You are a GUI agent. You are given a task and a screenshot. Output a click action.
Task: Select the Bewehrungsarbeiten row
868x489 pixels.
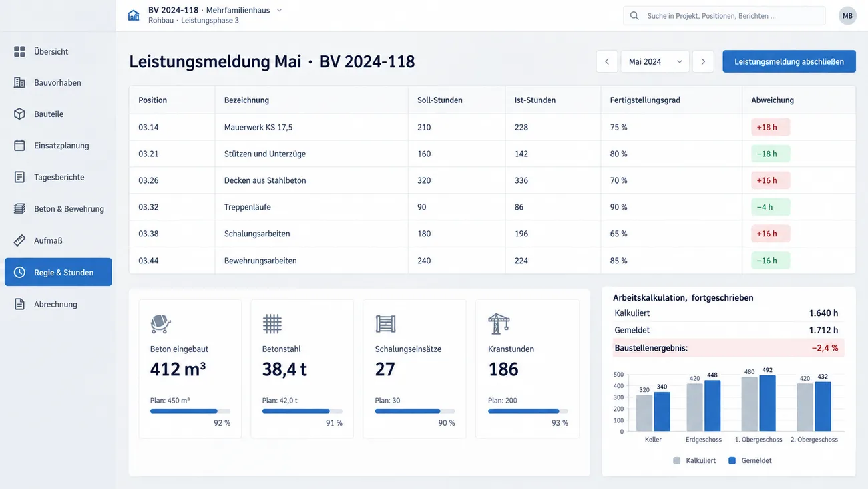pyautogui.click(x=492, y=261)
